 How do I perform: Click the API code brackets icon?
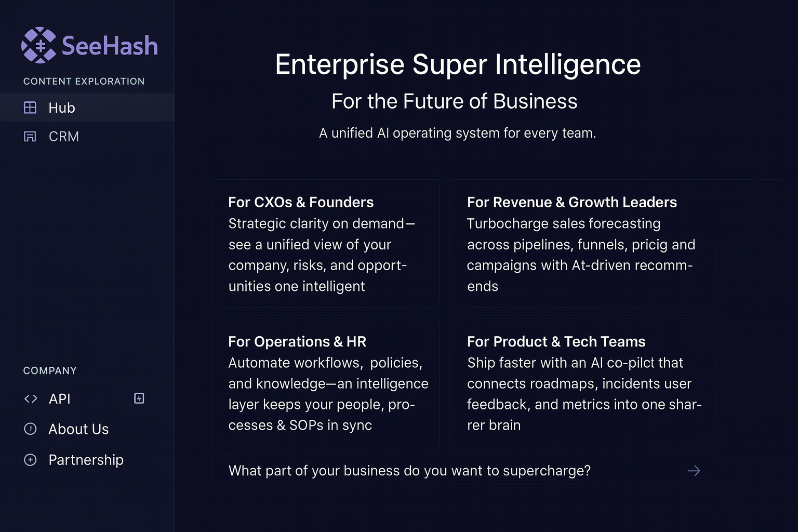tap(31, 398)
